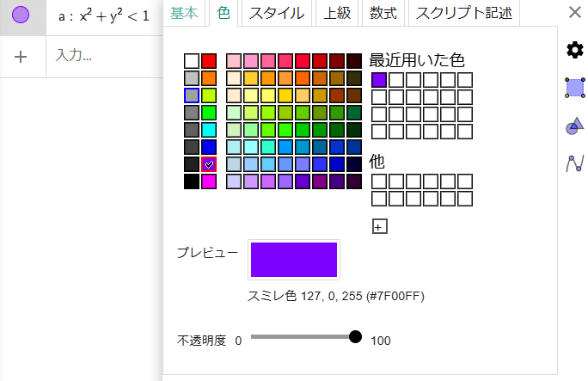This screenshot has width=588, height=381.
Task: Choose the black swatch
Action: tap(192, 181)
